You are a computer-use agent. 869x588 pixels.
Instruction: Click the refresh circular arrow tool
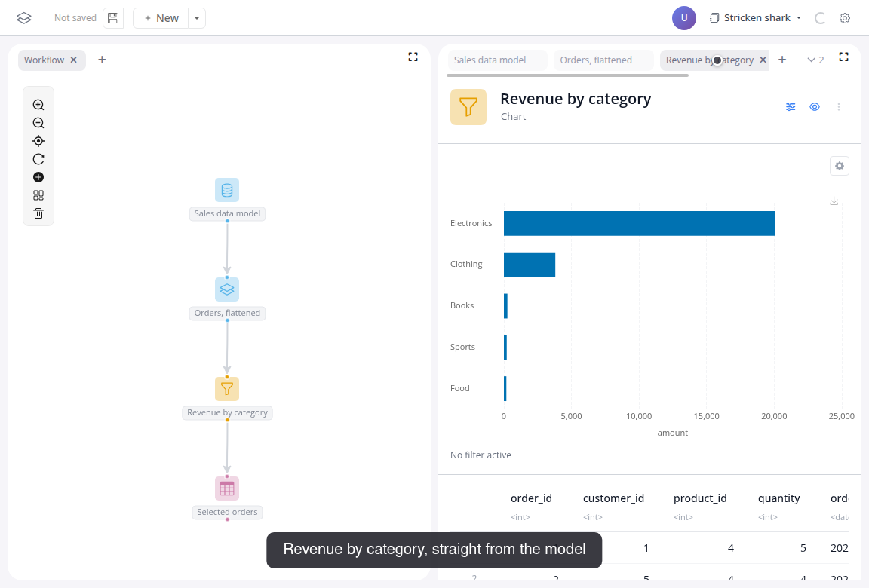pyautogui.click(x=38, y=159)
